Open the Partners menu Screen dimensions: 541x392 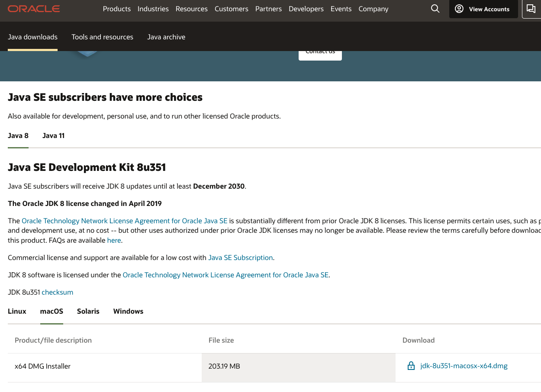click(x=268, y=9)
